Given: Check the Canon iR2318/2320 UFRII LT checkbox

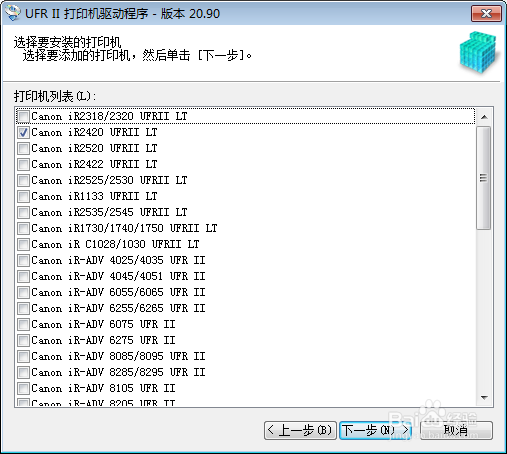Looking at the screenshot, I should [23, 116].
